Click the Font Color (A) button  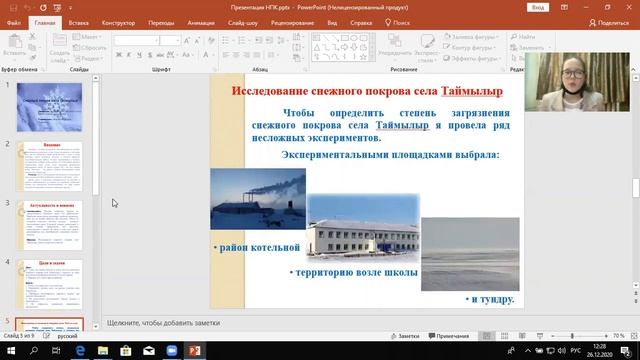coord(206,55)
